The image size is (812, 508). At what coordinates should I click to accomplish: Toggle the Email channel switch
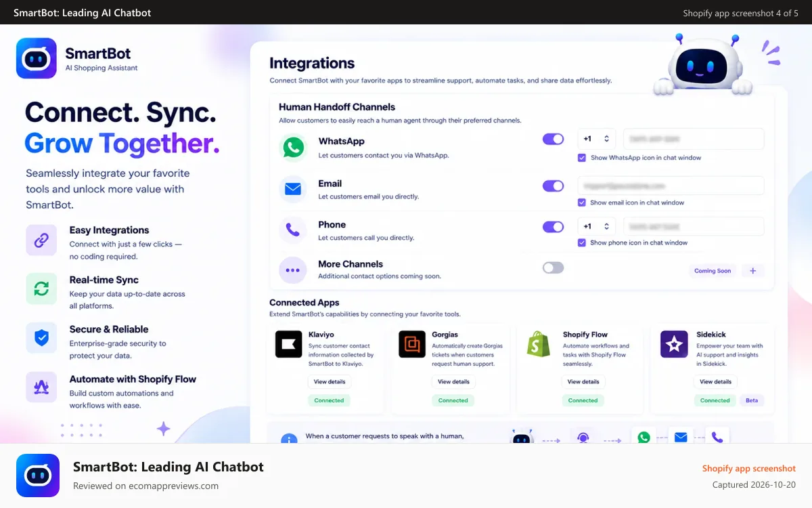[x=553, y=186]
